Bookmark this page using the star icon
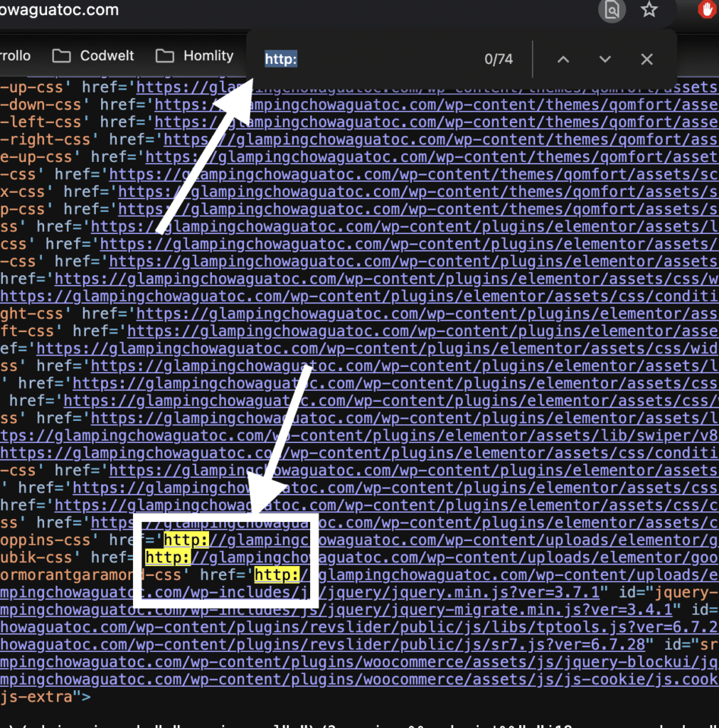This screenshot has height=728, width=719. tap(649, 10)
